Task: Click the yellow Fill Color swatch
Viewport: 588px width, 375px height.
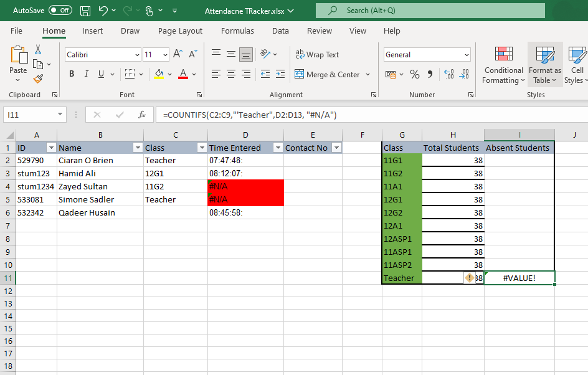Action: tap(158, 75)
